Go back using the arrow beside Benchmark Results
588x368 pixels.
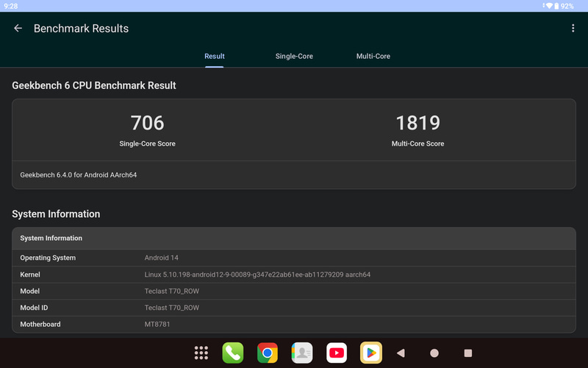click(x=18, y=28)
